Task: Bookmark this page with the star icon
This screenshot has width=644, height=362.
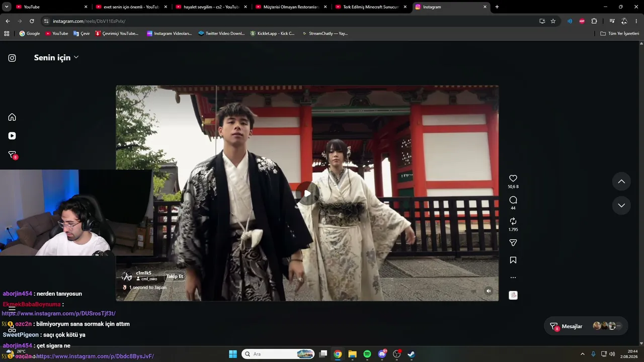Action: [553, 21]
